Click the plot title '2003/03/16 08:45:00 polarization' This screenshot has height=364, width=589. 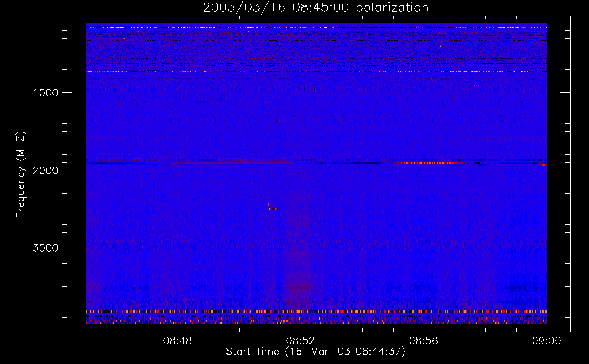[x=316, y=8]
